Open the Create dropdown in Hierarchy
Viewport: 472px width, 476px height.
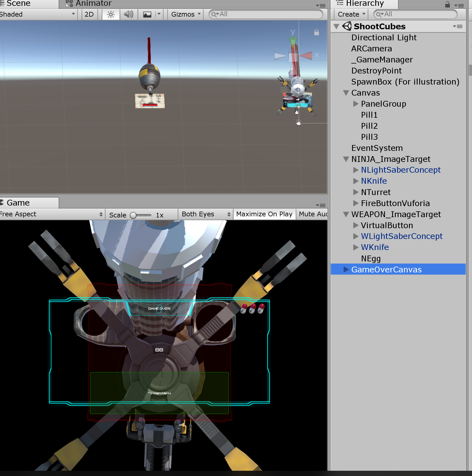click(351, 14)
